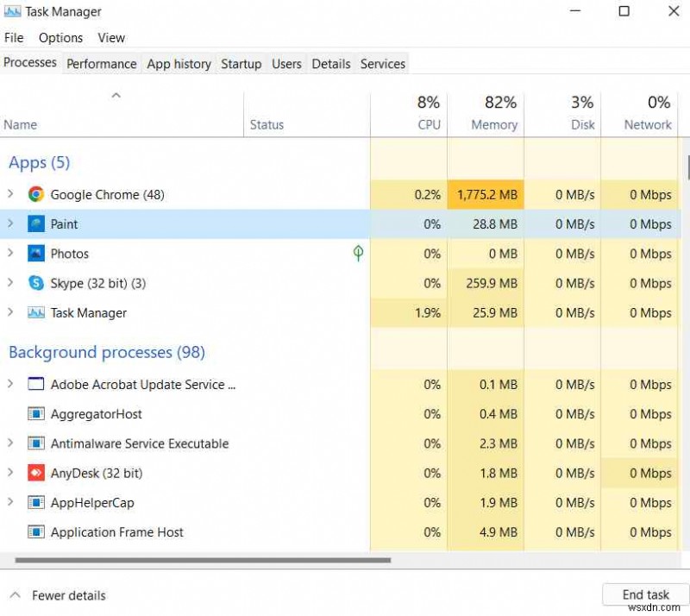
Task: Expand the Skype (32 bit) process tree
Action: (x=10, y=283)
